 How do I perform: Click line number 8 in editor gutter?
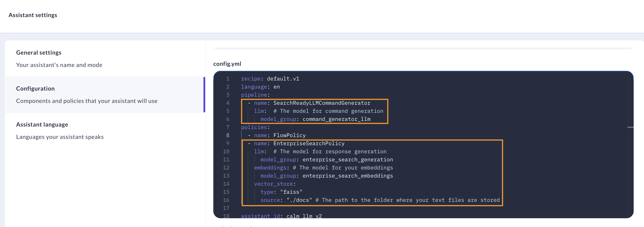point(227,135)
